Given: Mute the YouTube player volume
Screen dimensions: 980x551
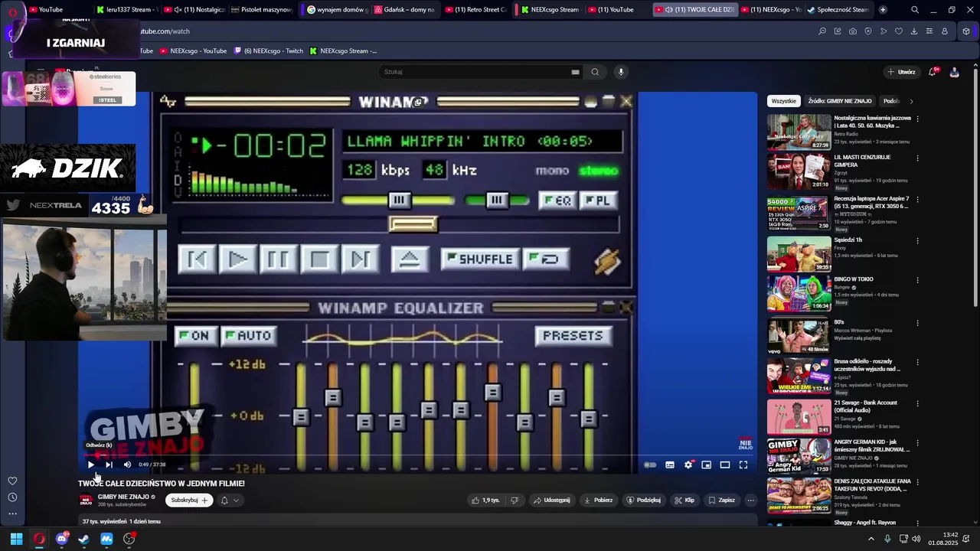Looking at the screenshot, I should click(127, 465).
